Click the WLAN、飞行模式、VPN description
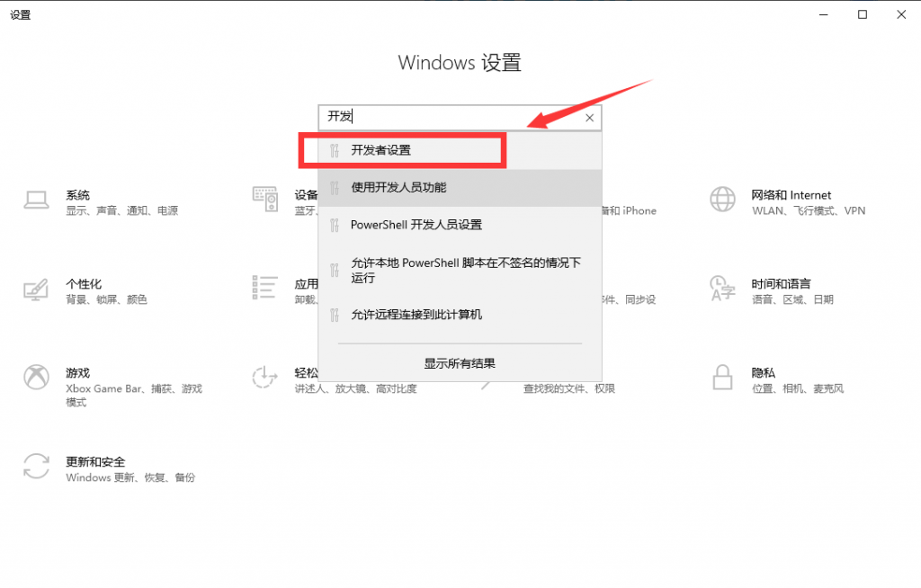Image resolution: width=921 pixels, height=588 pixels. tap(809, 211)
